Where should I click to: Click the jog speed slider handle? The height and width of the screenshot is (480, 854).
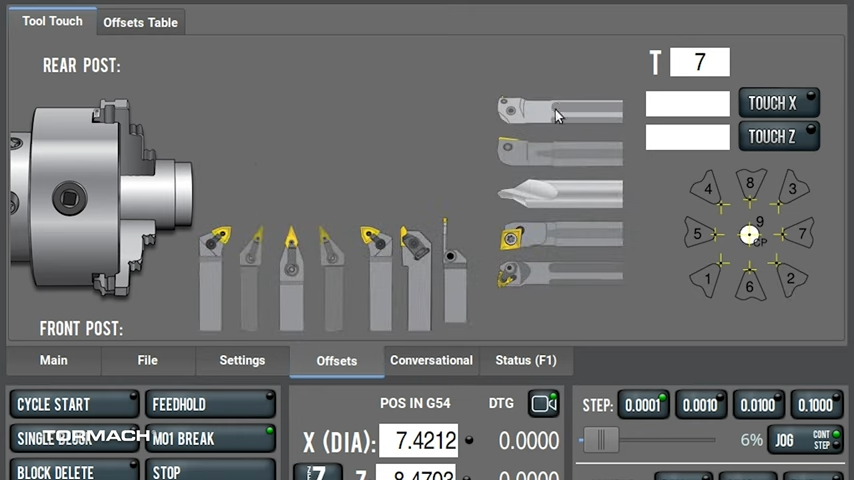click(x=601, y=440)
